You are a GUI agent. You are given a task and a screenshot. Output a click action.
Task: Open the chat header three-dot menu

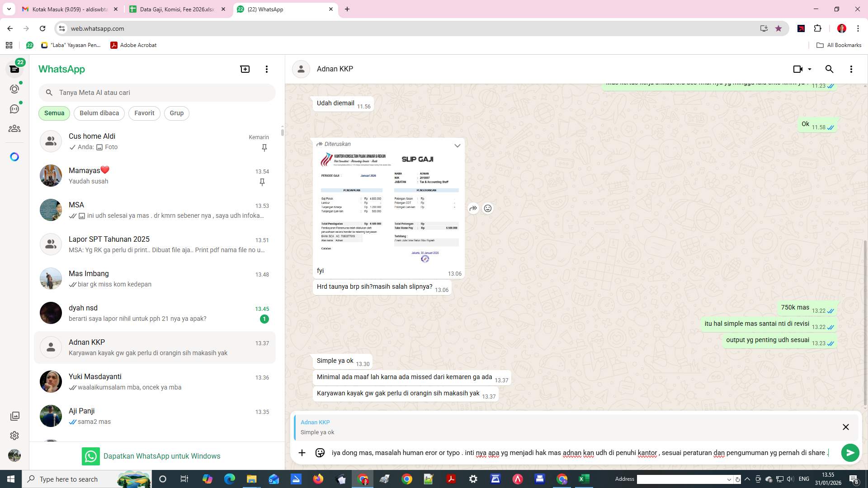pyautogui.click(x=851, y=69)
